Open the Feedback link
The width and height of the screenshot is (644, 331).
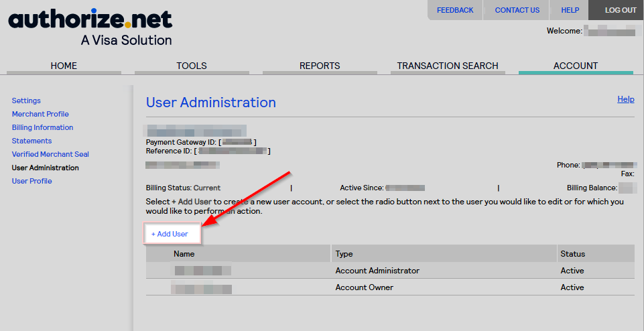coord(455,10)
